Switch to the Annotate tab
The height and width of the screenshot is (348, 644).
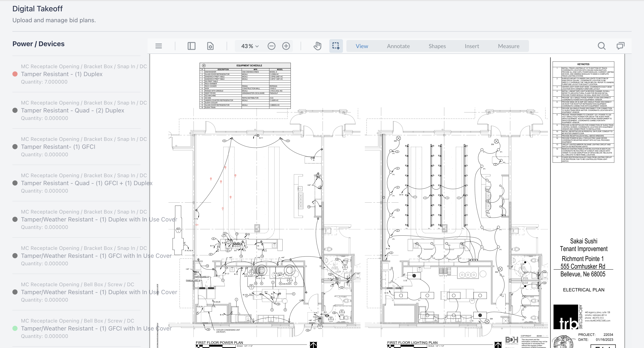click(x=398, y=46)
